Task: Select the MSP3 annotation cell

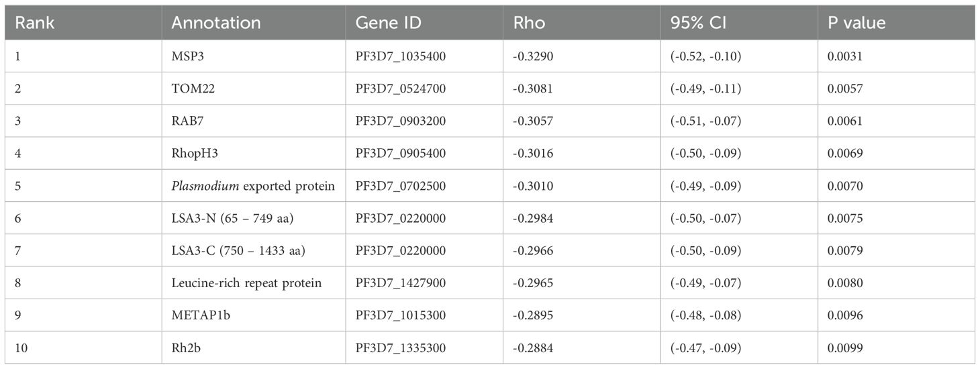Action: coord(186,57)
